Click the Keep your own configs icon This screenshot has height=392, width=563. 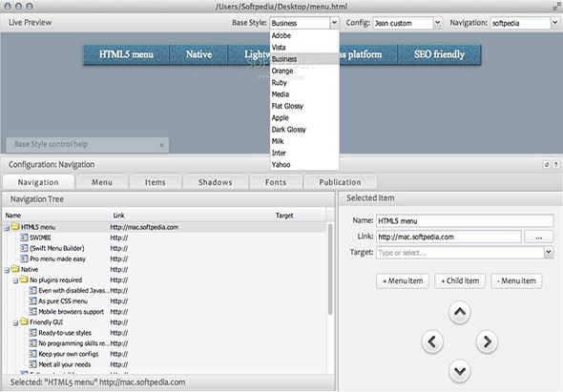pyautogui.click(x=32, y=354)
